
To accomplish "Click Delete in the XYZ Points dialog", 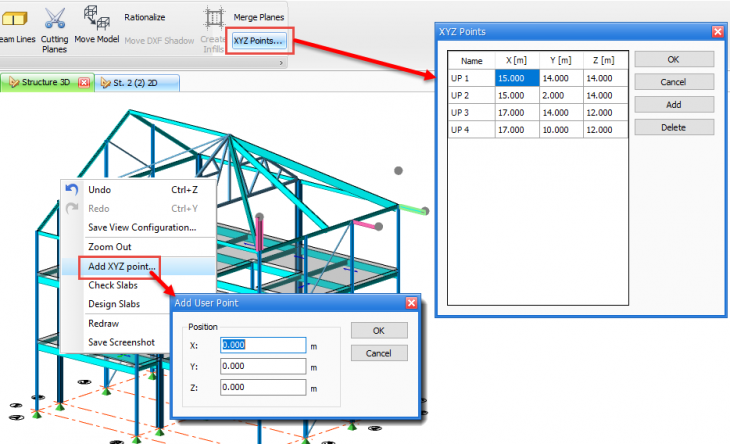I will point(674,128).
